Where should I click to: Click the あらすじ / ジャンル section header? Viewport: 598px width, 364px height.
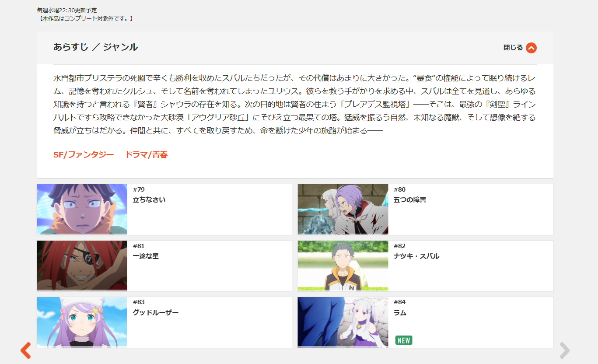coord(96,47)
